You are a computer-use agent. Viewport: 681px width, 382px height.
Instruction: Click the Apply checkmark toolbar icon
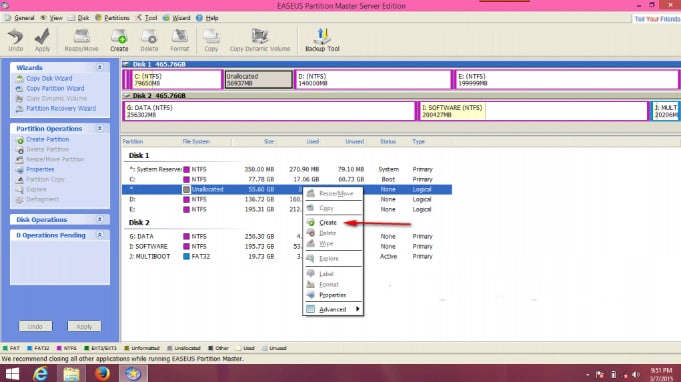pyautogui.click(x=43, y=40)
